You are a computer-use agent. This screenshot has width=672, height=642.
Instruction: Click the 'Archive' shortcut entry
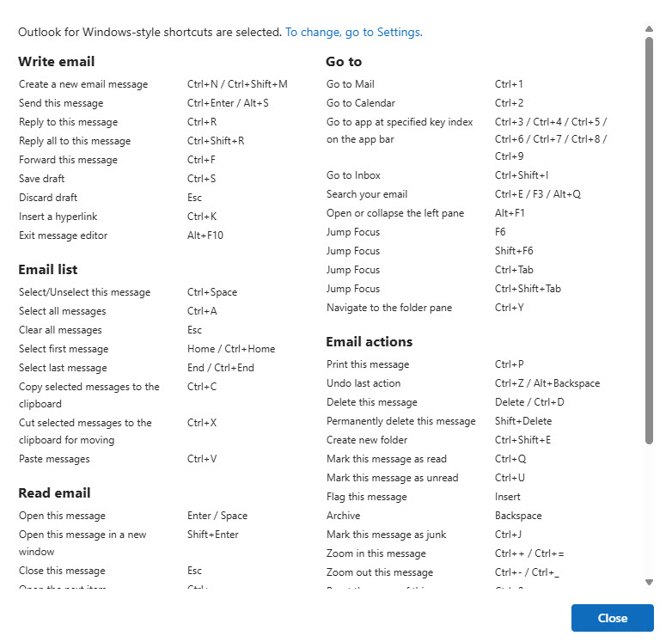coord(343,516)
